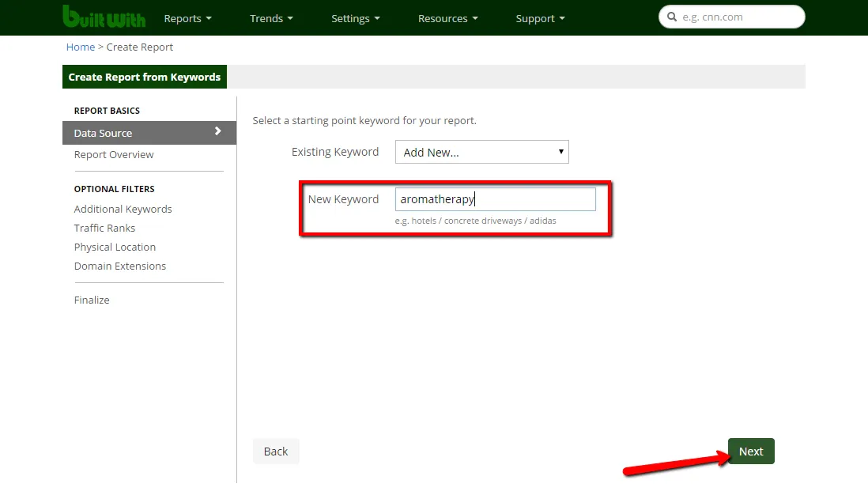Viewport: 868px width, 495px height.
Task: Expand the Existing Keyword combo box
Action: [481, 152]
